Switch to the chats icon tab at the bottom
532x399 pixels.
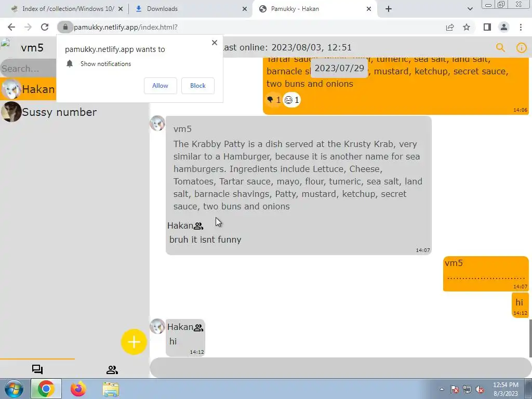tap(37, 369)
